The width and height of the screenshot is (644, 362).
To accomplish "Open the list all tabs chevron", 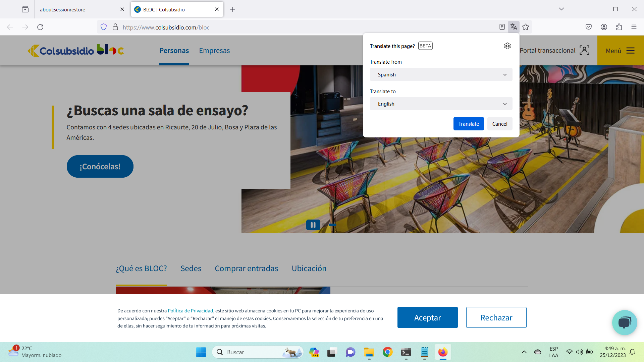I will tap(561, 9).
